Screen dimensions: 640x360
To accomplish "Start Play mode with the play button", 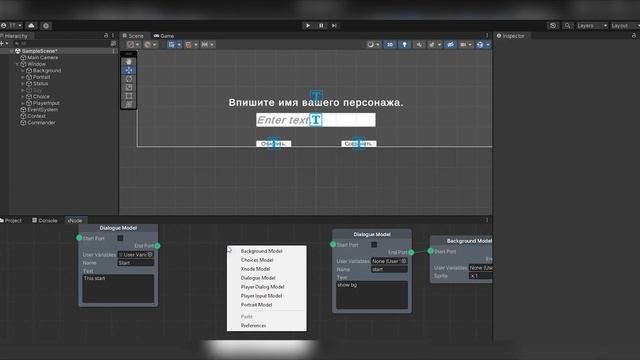I will pos(308,26).
